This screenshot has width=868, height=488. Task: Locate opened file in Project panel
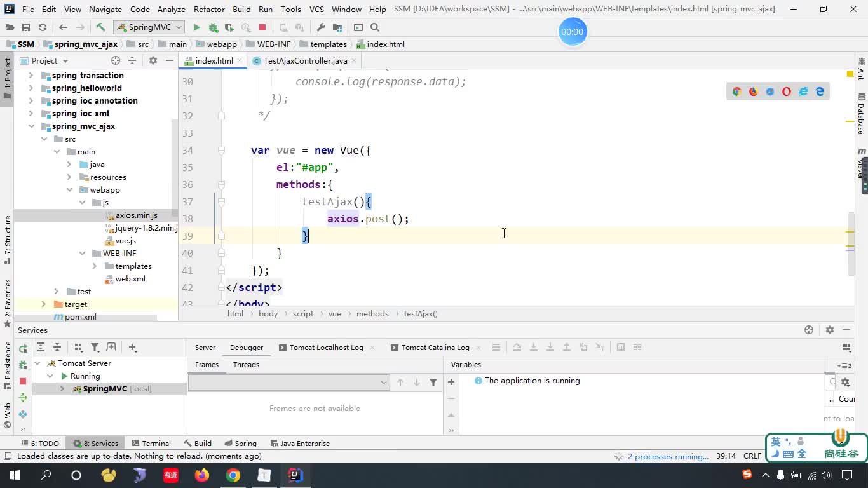(x=116, y=60)
